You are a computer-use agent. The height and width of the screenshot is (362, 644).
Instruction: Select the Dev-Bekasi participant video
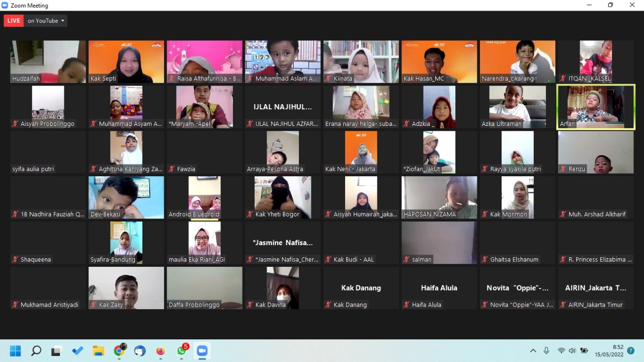tap(126, 197)
